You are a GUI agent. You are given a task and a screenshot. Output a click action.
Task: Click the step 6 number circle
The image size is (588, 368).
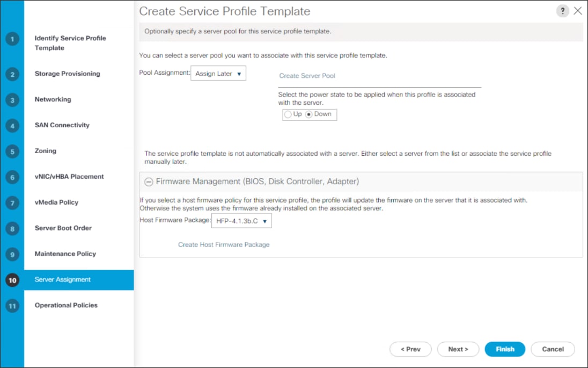12,177
